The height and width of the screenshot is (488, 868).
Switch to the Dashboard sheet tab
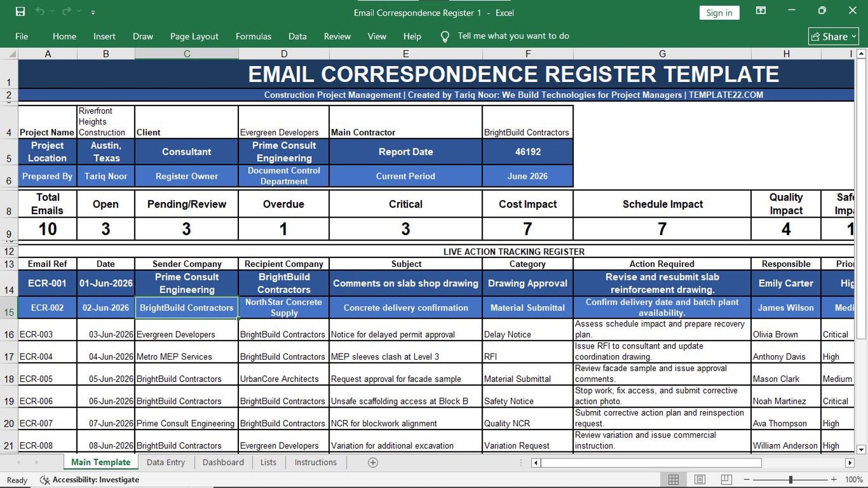coord(223,462)
